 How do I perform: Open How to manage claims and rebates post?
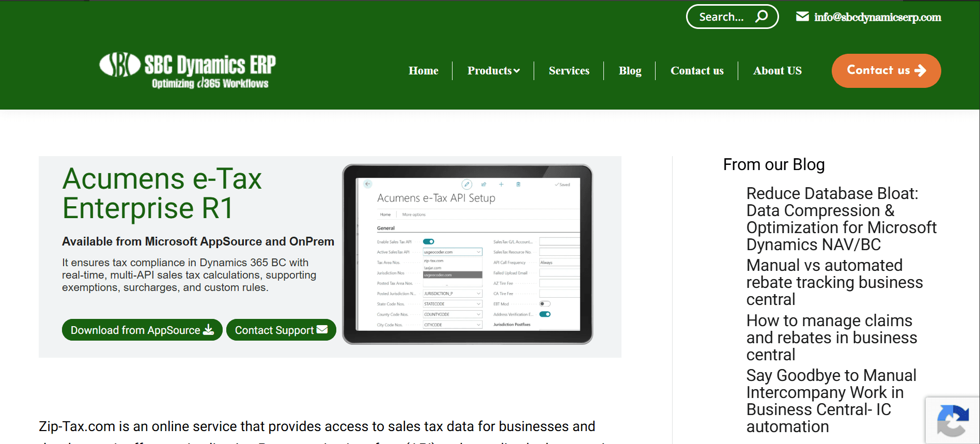coord(832,338)
